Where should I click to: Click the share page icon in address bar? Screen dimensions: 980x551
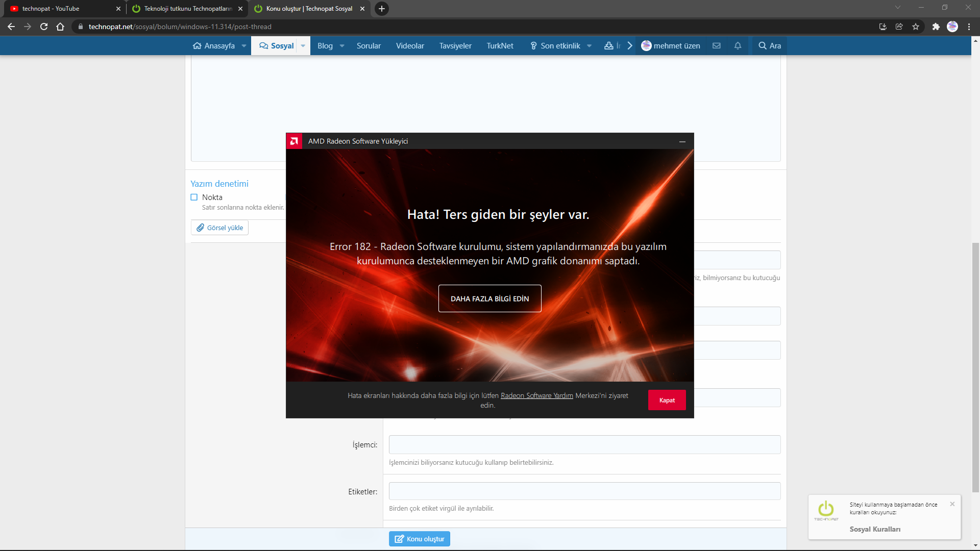coord(899,27)
